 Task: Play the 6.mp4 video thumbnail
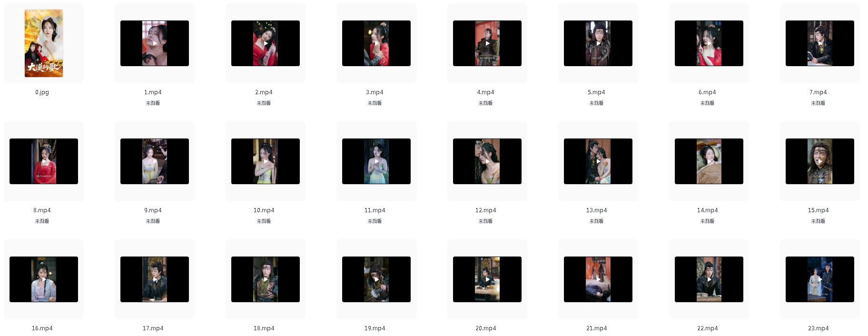click(x=709, y=43)
